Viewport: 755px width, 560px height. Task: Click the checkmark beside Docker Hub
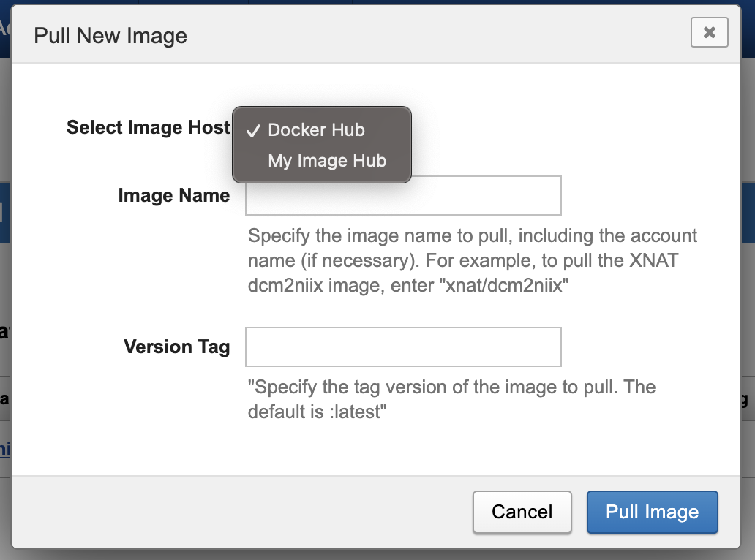pos(253,131)
